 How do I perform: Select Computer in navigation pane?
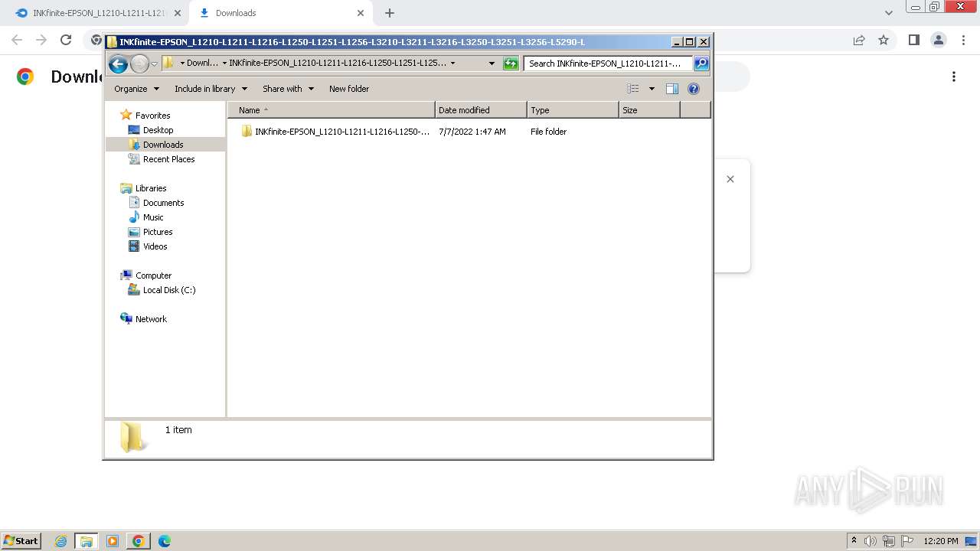[153, 275]
